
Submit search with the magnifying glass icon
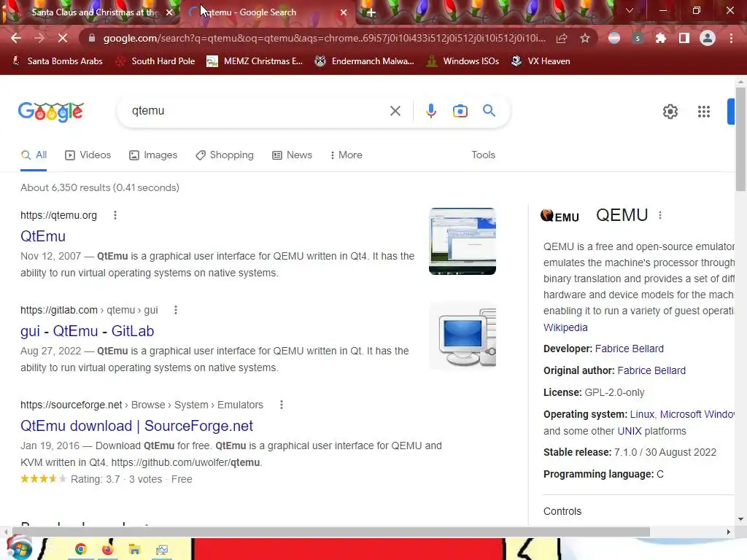pyautogui.click(x=489, y=111)
